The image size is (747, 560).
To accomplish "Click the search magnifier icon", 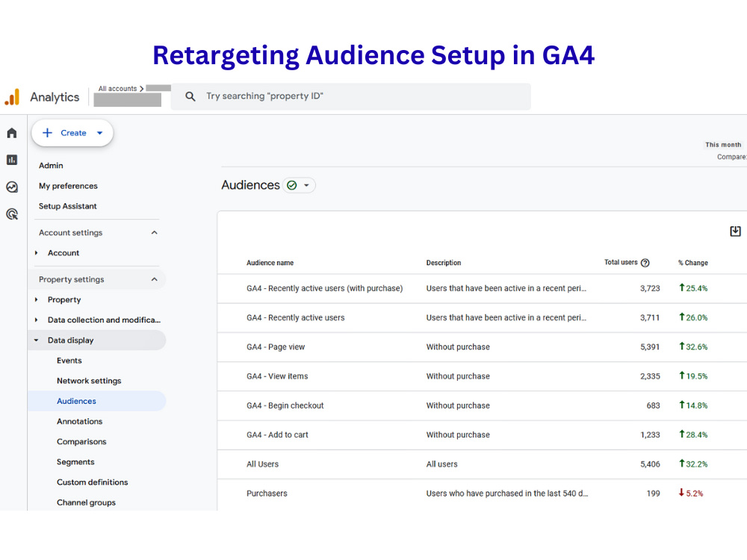I will 190,96.
